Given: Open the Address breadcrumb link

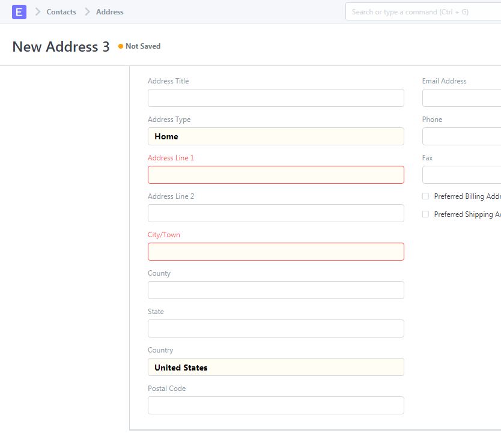Looking at the screenshot, I should pyautogui.click(x=110, y=11).
